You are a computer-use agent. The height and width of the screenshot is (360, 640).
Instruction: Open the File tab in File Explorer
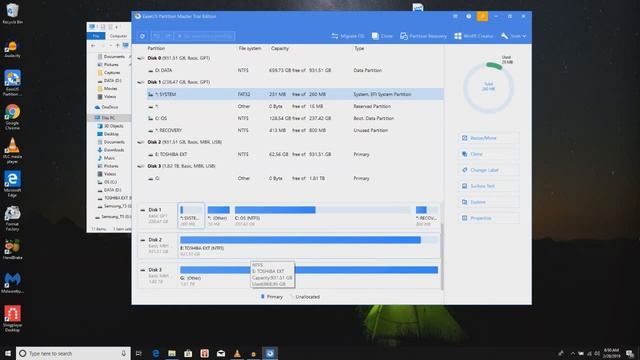tap(96, 36)
